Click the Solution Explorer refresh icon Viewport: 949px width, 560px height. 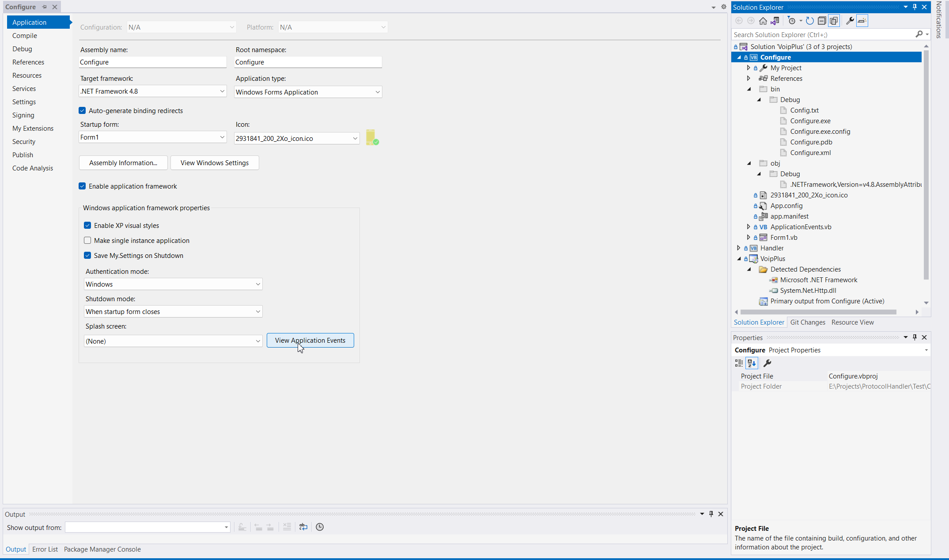tap(809, 21)
